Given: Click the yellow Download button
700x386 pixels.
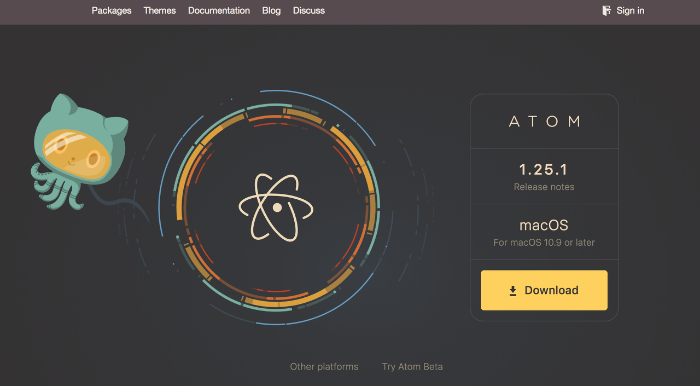Looking at the screenshot, I should (544, 290).
